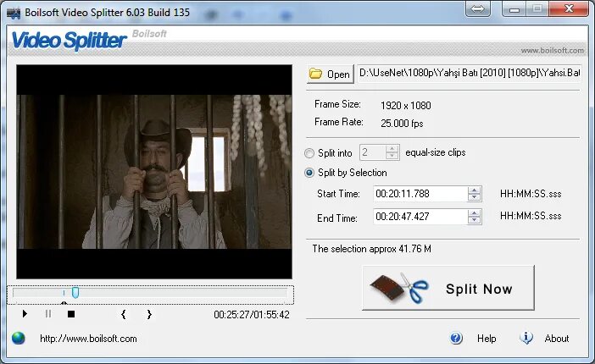595x364 pixels.
Task: Click the video preview area
Action: point(154,172)
